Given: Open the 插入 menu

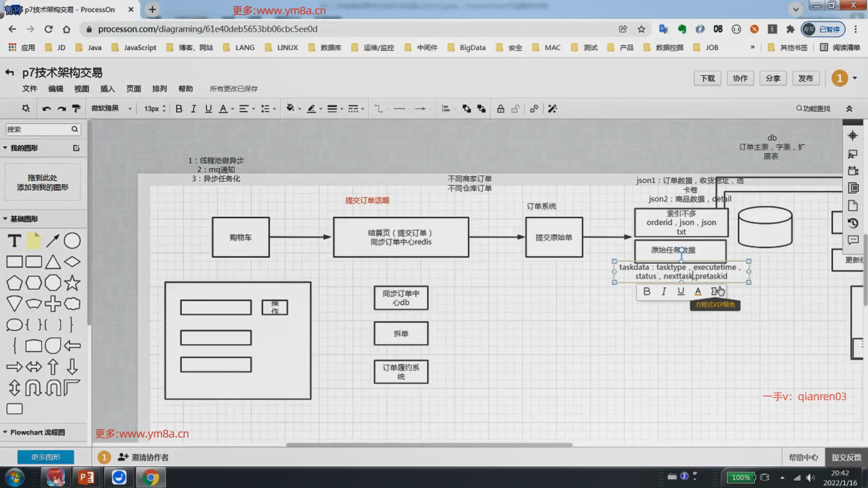Looking at the screenshot, I should (107, 89).
